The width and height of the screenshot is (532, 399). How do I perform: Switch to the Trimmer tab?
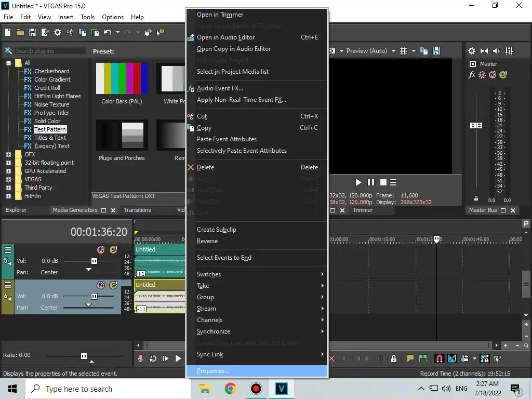point(362,210)
